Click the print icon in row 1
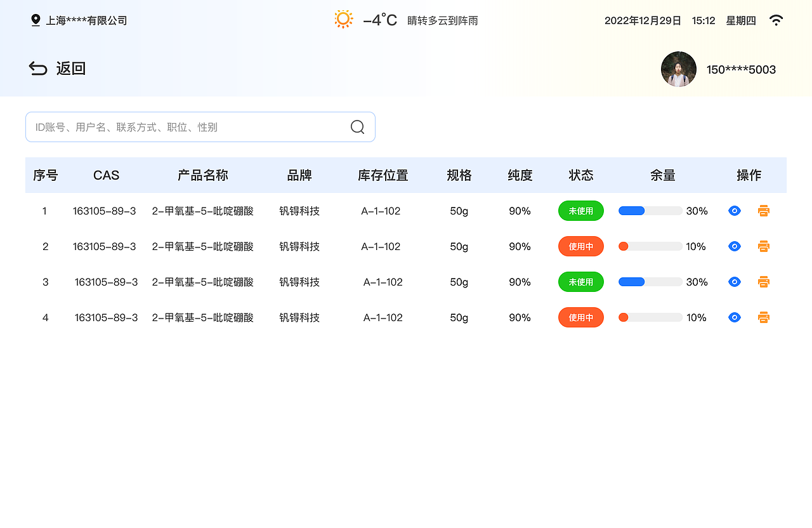 (763, 211)
